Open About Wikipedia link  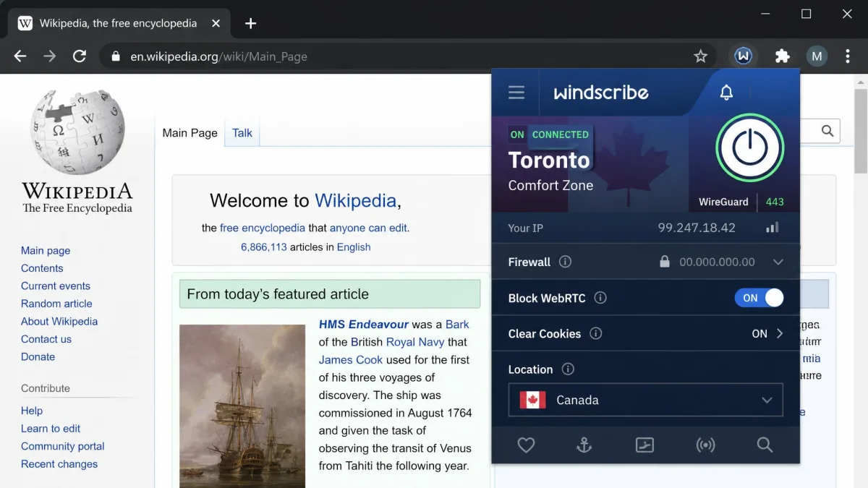pyautogui.click(x=59, y=321)
